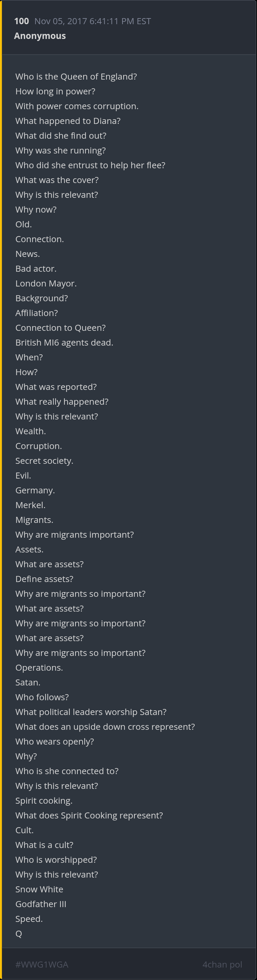Click the 'With power comes corruption.' line

(x=77, y=106)
